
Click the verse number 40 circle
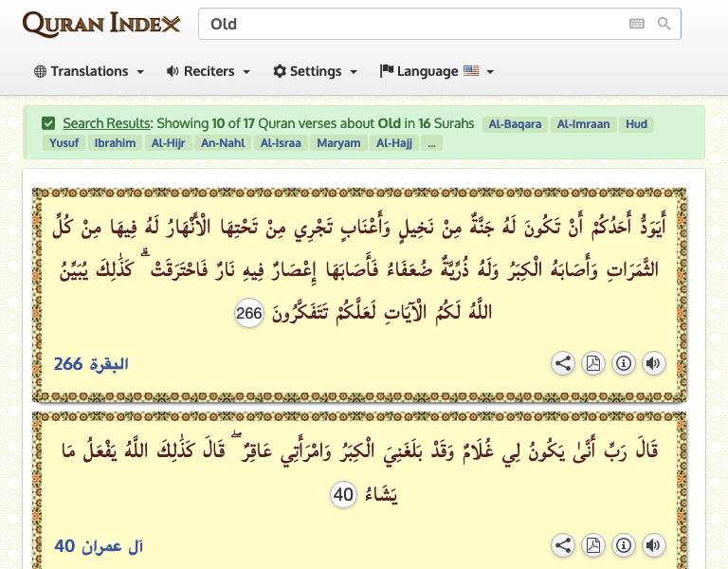[343, 495]
